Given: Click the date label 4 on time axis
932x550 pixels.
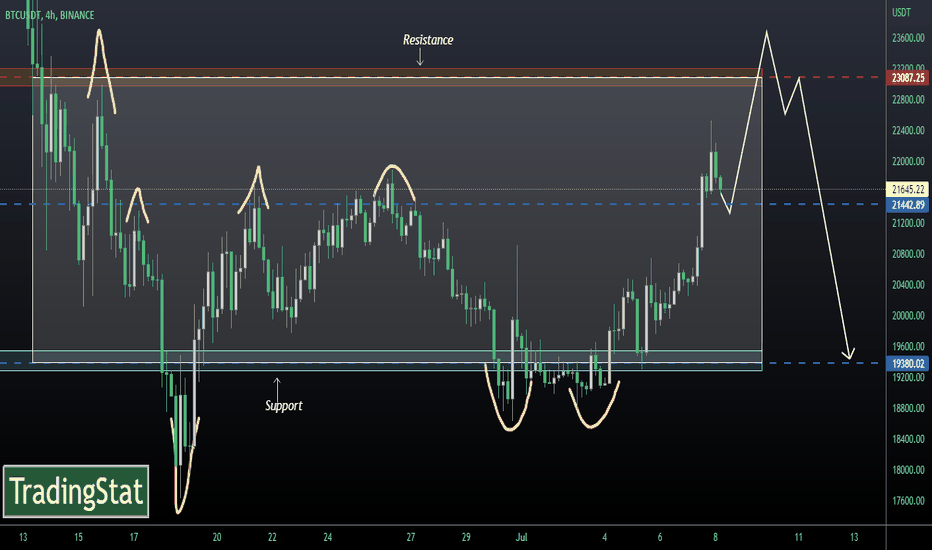Looking at the screenshot, I should click(604, 538).
